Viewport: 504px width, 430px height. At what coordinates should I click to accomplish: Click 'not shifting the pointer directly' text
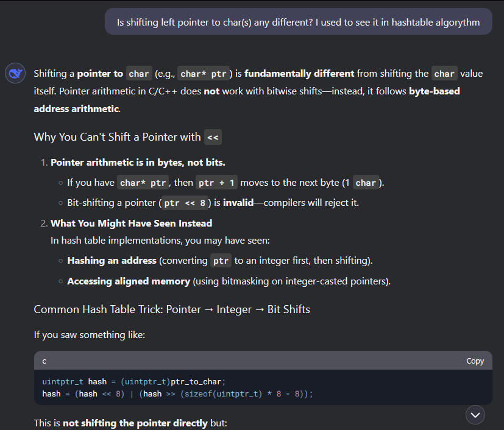click(135, 423)
